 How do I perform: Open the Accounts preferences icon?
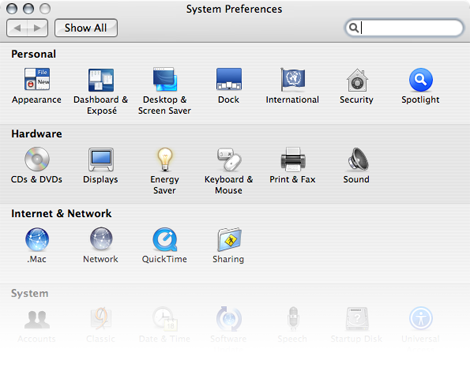coord(37,319)
